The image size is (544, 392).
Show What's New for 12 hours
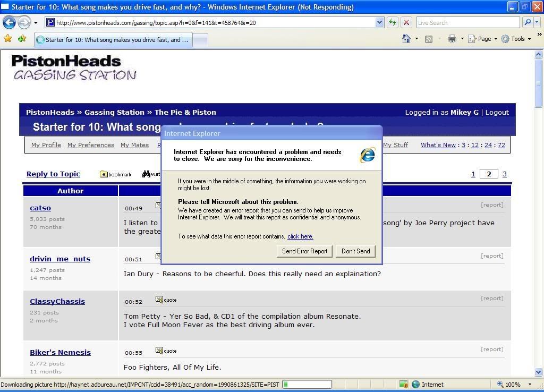click(475, 145)
